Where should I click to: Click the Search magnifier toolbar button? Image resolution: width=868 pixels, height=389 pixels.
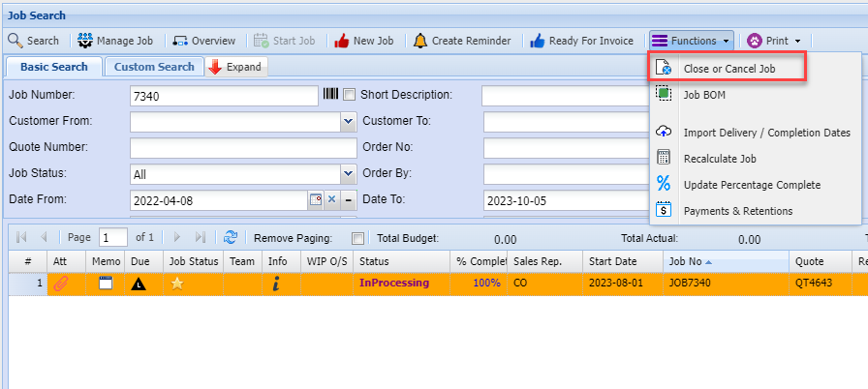pos(33,41)
